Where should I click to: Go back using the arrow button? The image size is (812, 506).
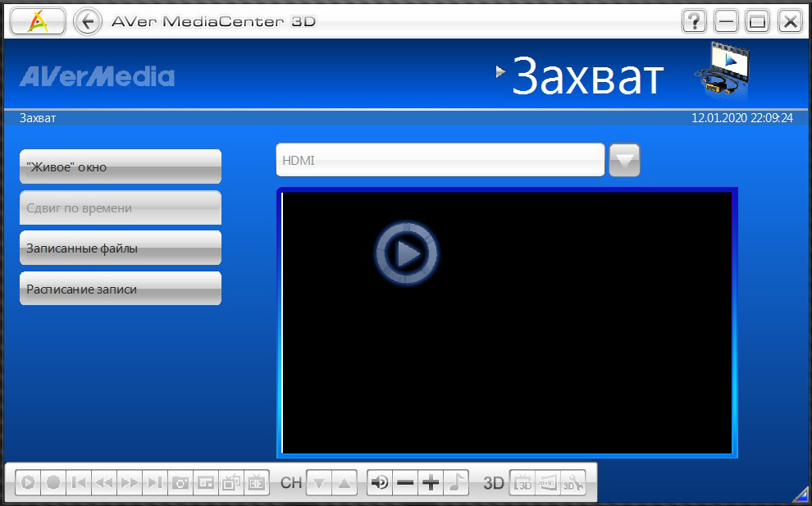[x=88, y=22]
